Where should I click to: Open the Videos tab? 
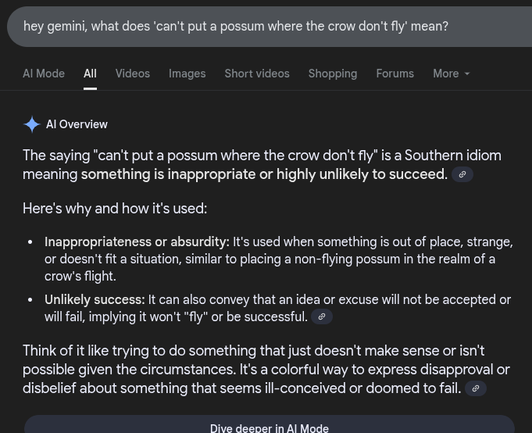[x=133, y=74]
